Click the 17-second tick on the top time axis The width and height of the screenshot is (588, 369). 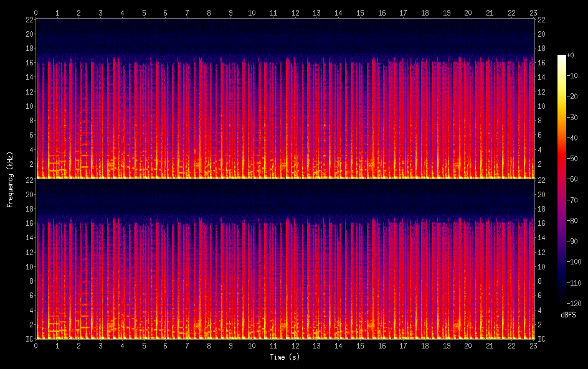[403, 17]
